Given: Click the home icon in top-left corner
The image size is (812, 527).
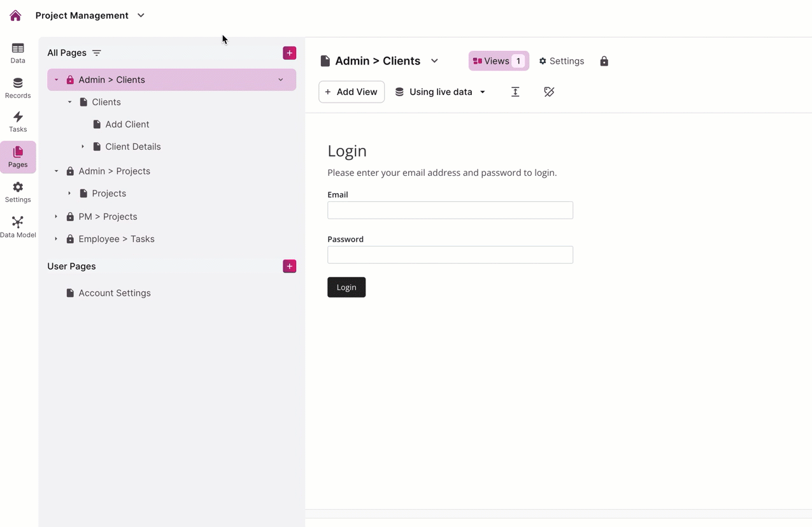Looking at the screenshot, I should pos(15,15).
